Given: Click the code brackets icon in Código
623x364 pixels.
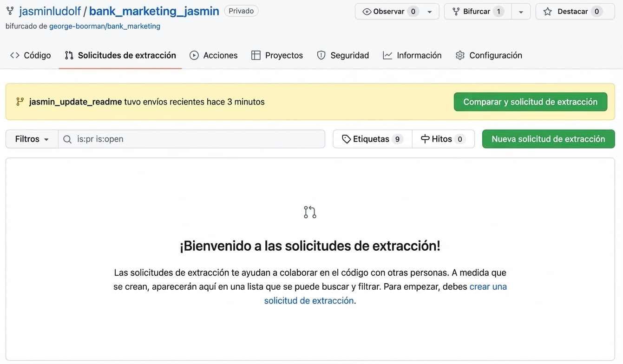Looking at the screenshot, I should [15, 55].
